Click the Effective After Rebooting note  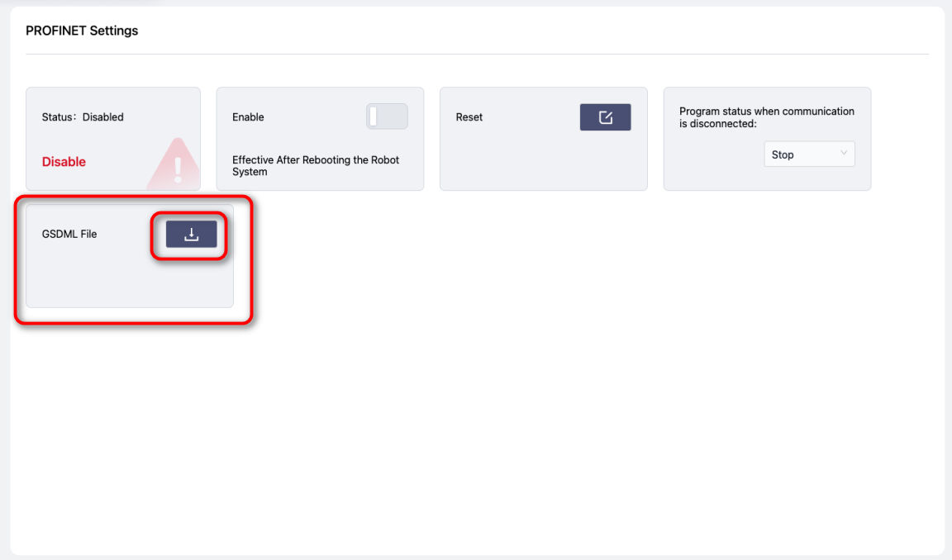coord(315,165)
